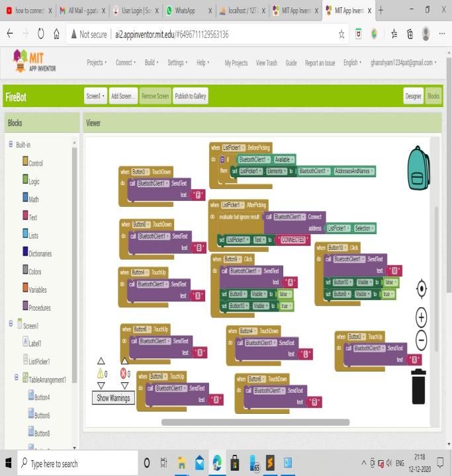Open View Trash
Image resolution: width=452 pixels, height=476 pixels.
pyautogui.click(x=267, y=63)
